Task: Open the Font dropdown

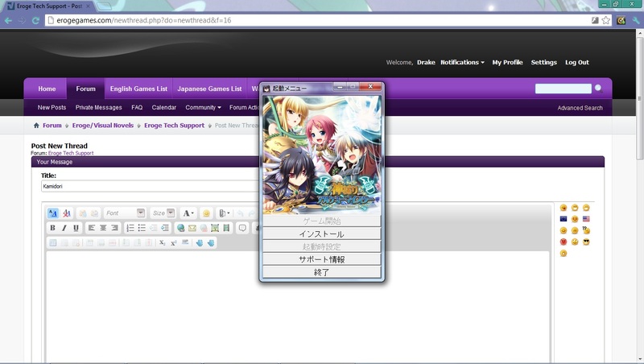Action: point(124,213)
